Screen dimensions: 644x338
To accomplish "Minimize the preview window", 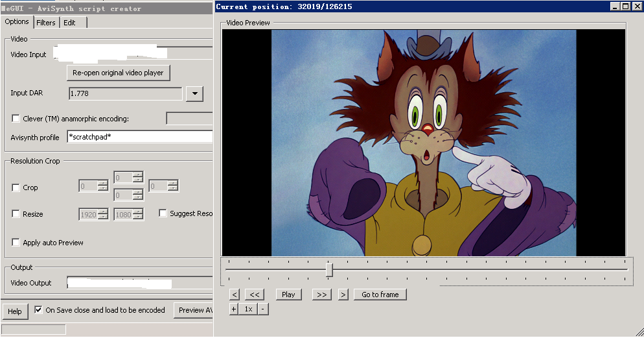I will [615, 6].
